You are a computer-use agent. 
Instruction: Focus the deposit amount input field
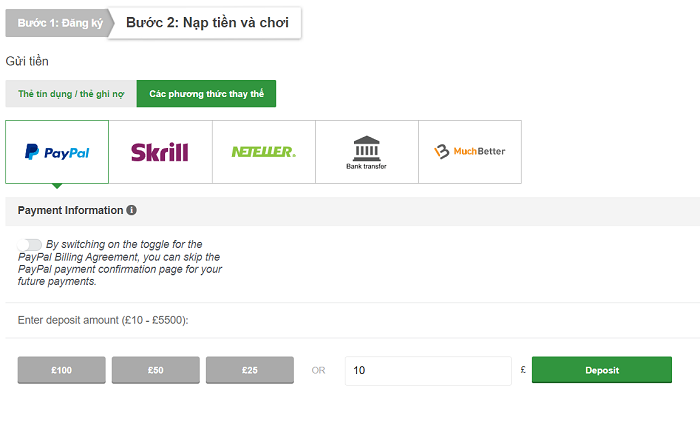click(427, 370)
